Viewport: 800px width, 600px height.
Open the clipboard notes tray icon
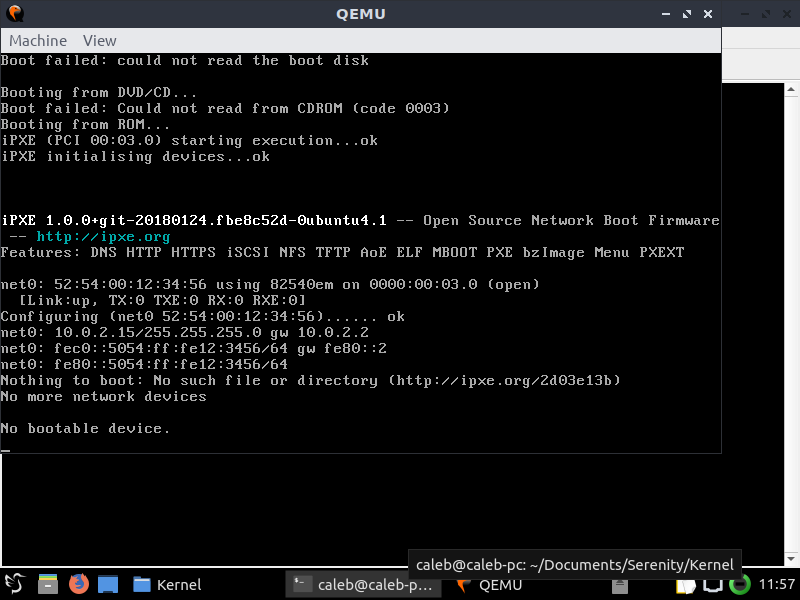[686, 586]
